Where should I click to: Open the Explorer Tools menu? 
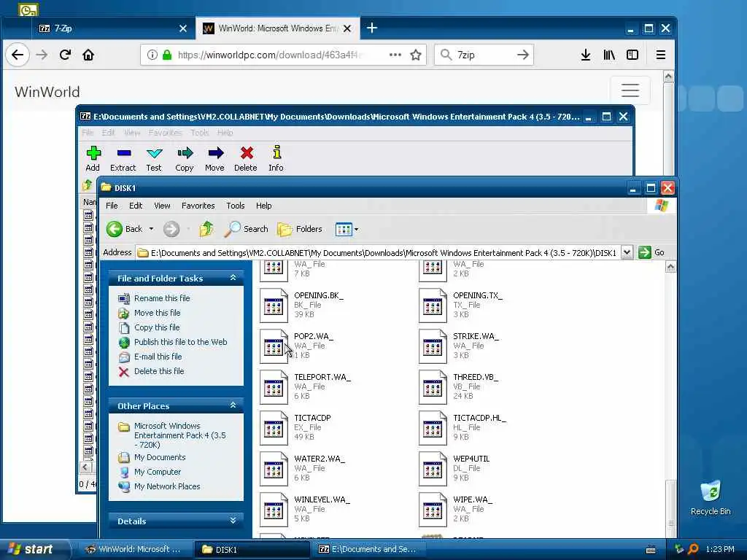pos(236,206)
